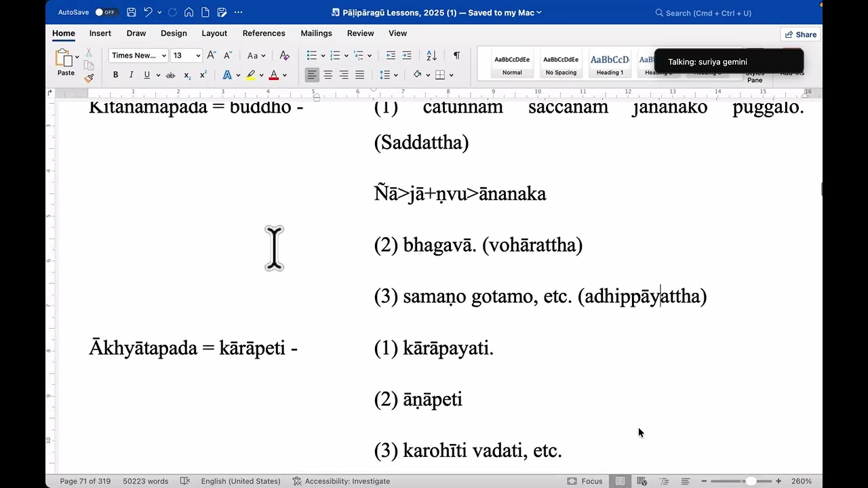
Task: Click Clear All Formatting icon
Action: point(285,56)
